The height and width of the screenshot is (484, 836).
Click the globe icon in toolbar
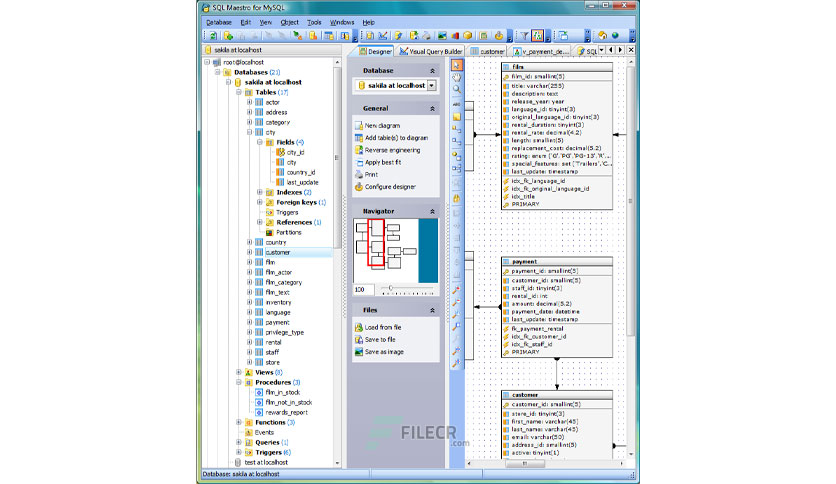tap(615, 36)
